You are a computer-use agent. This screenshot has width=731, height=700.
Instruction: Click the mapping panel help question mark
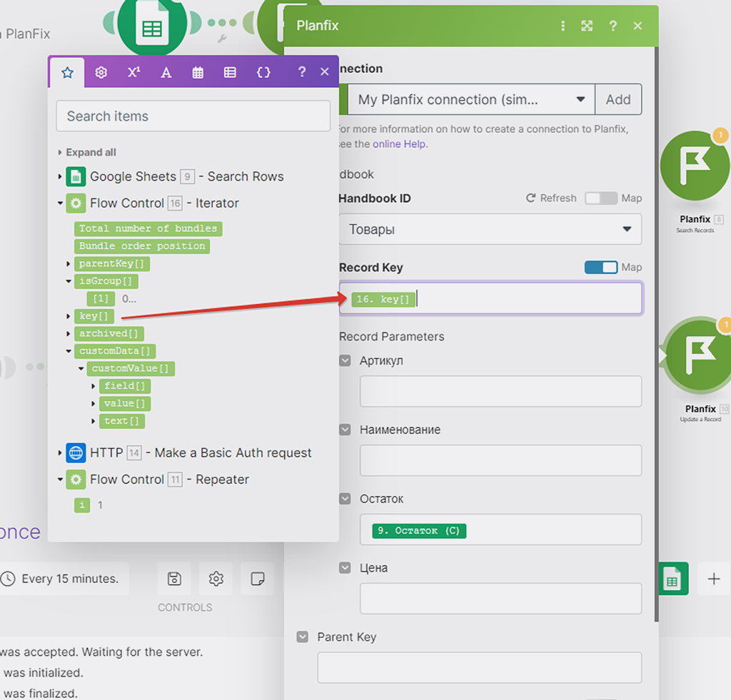(302, 72)
